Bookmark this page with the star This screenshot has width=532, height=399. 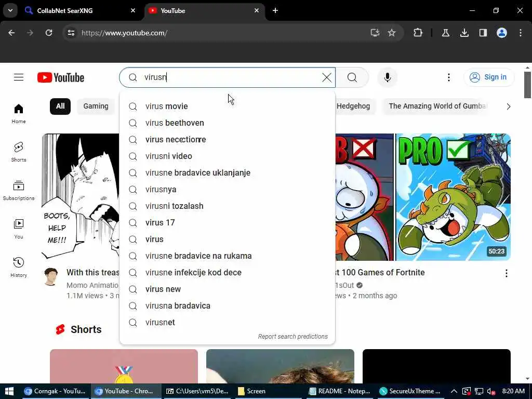(392, 33)
